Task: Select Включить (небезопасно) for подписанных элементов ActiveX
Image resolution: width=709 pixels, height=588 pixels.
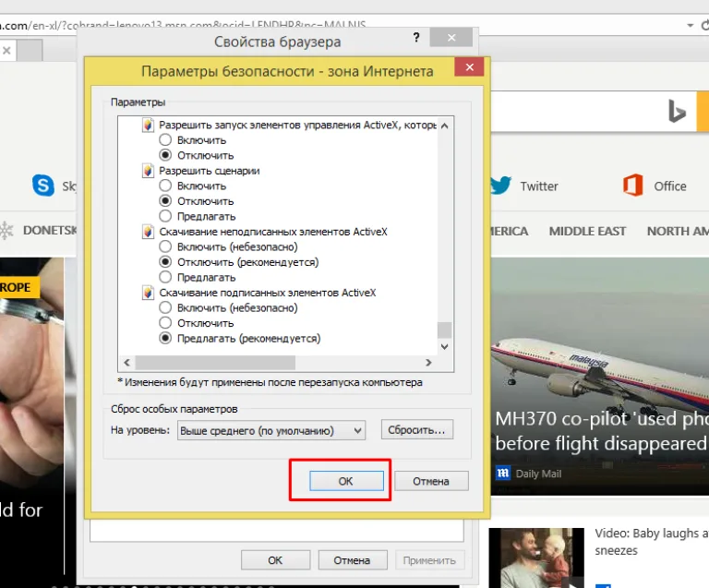Action: coord(165,307)
